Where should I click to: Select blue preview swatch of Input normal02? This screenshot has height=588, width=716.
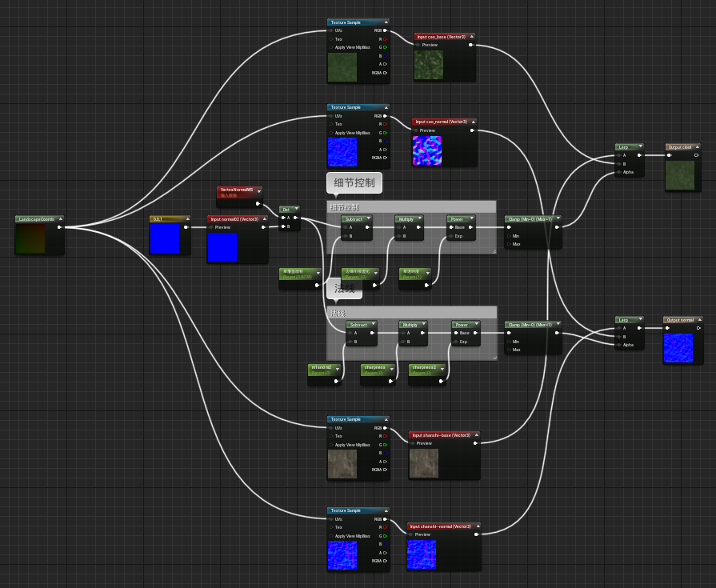(222, 247)
